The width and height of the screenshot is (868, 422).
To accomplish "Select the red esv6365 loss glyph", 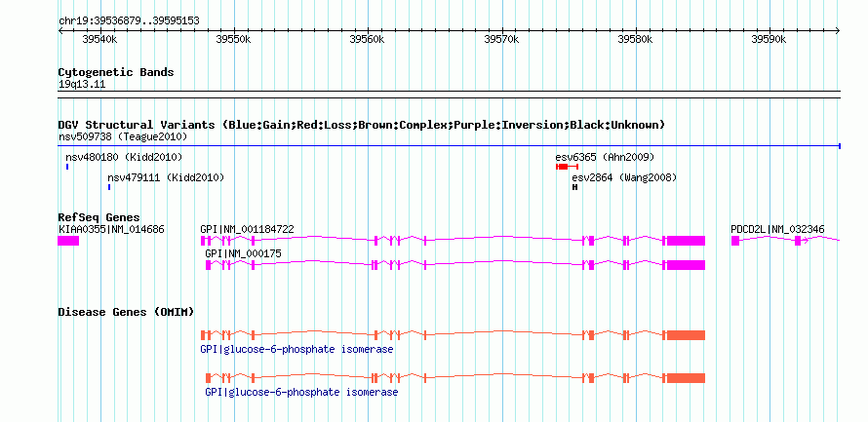I will pyautogui.click(x=568, y=167).
